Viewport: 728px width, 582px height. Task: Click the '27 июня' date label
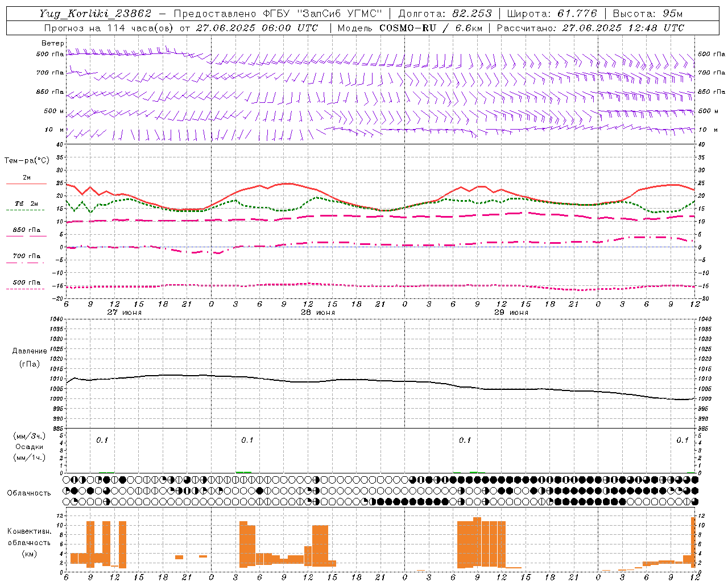(125, 312)
